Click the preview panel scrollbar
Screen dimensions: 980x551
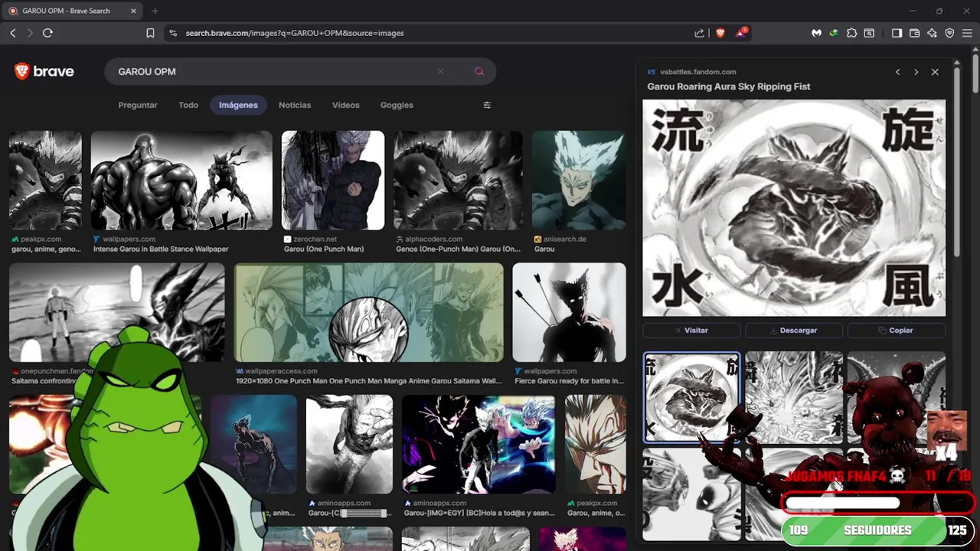pyautogui.click(x=957, y=161)
